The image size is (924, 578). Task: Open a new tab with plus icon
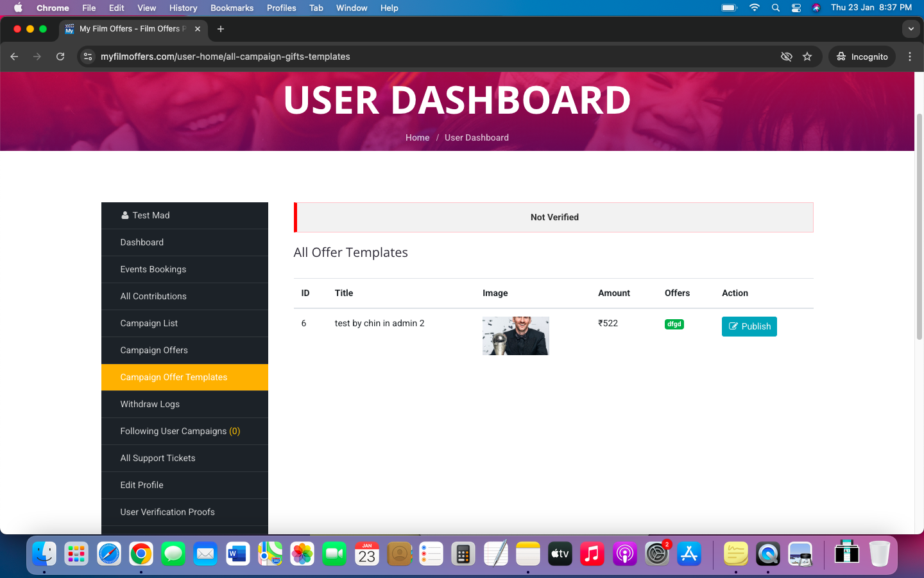[221, 29]
